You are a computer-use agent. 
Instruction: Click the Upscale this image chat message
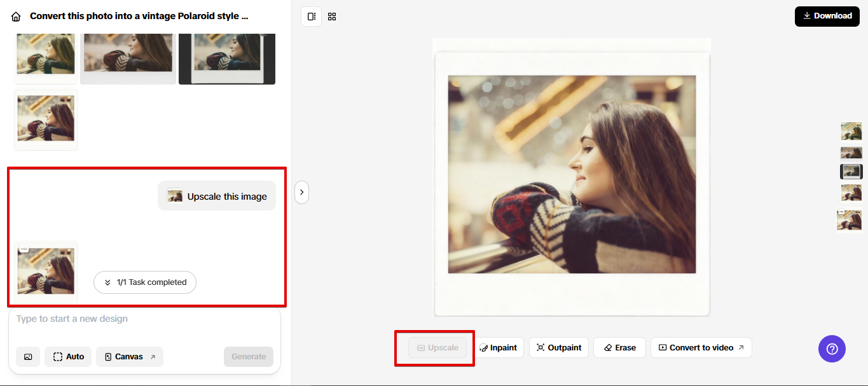[217, 195]
